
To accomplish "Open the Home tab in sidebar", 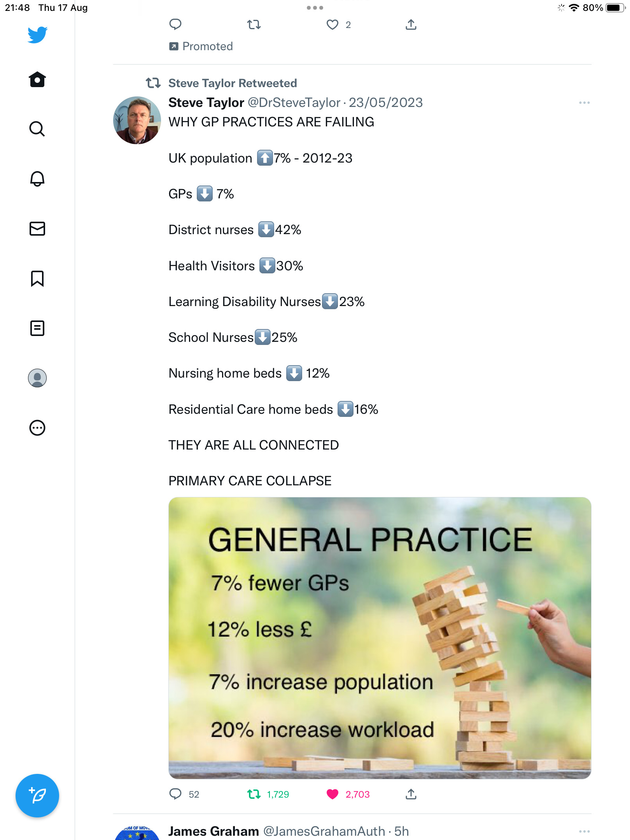I will pos(37,79).
